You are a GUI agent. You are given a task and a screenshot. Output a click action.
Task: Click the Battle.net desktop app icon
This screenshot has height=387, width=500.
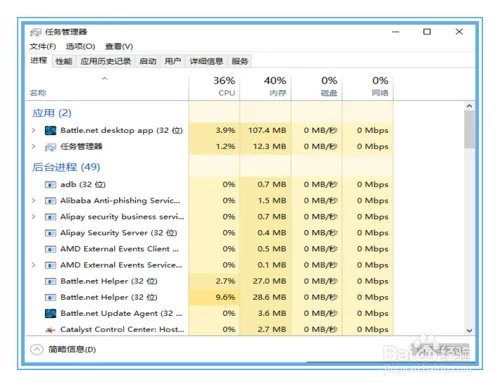tap(50, 130)
